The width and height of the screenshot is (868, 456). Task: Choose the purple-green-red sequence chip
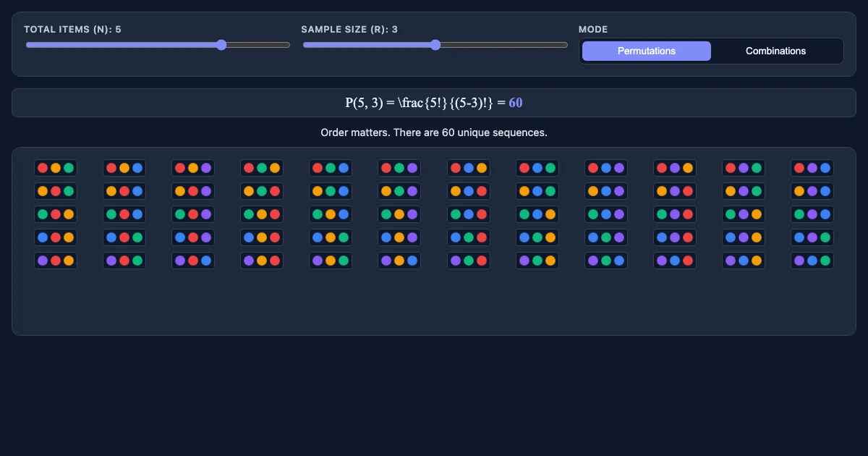point(469,261)
